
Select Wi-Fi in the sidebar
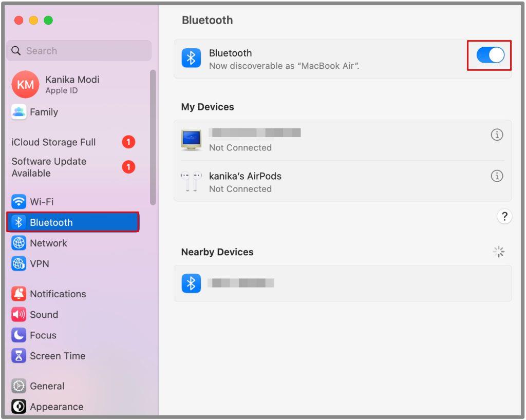pos(73,202)
